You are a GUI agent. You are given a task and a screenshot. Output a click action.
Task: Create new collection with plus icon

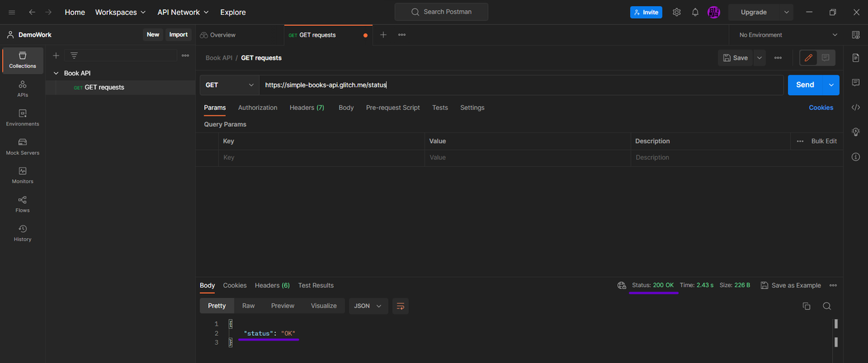tap(56, 56)
